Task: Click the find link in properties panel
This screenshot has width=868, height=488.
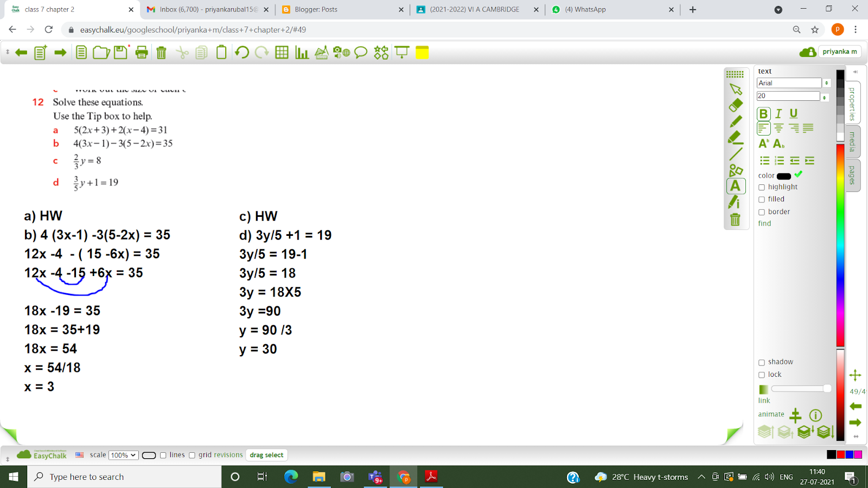Action: point(764,223)
